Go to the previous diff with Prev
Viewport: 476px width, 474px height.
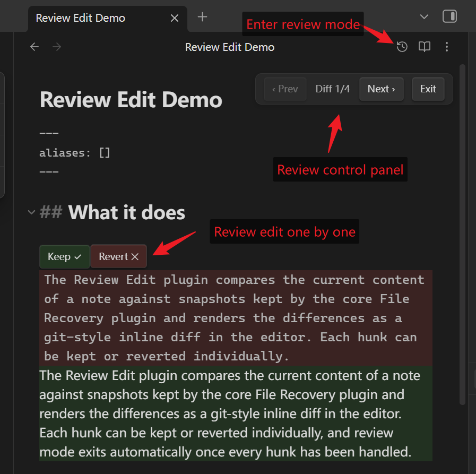pyautogui.click(x=285, y=89)
